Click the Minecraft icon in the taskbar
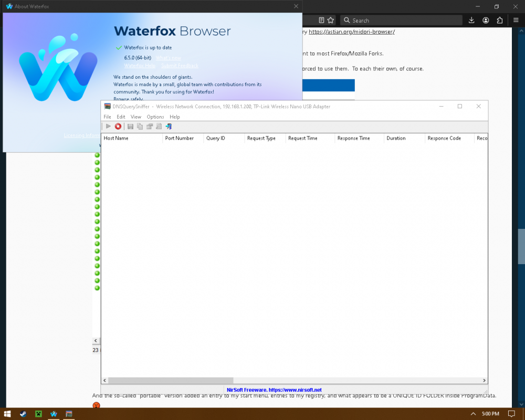Viewport: 525px width, 420px height. tap(38, 414)
